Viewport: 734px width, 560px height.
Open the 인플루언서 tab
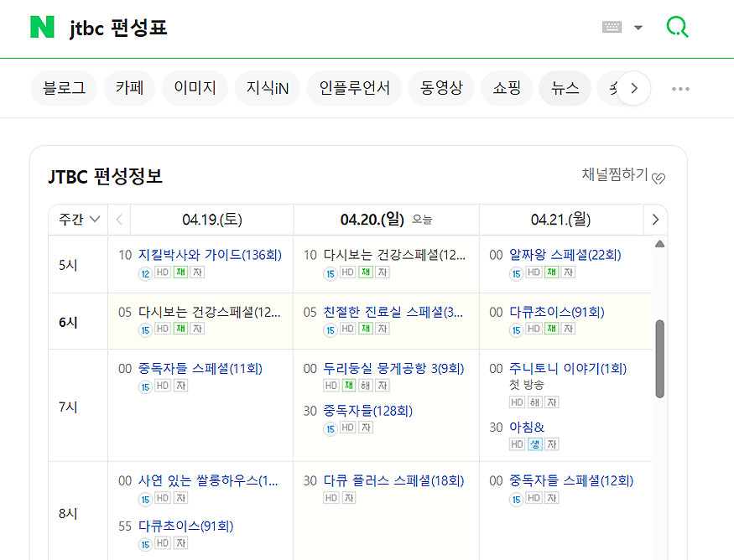354,88
